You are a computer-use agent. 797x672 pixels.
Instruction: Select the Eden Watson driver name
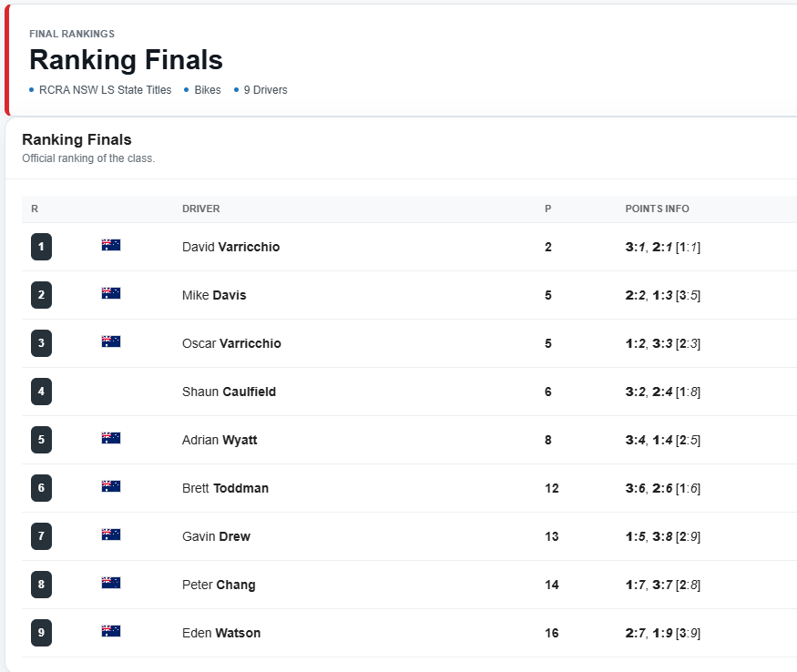tap(221, 634)
